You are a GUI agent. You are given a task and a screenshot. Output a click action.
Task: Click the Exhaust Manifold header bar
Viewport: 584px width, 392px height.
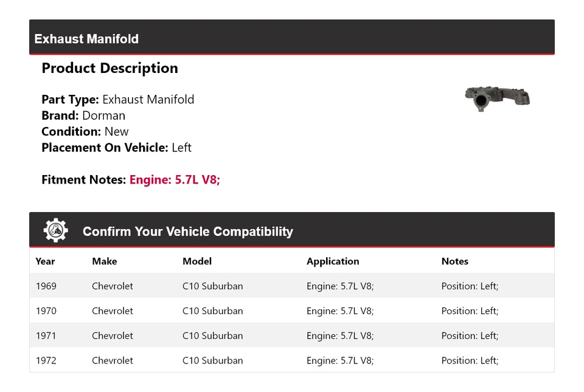pos(292,38)
